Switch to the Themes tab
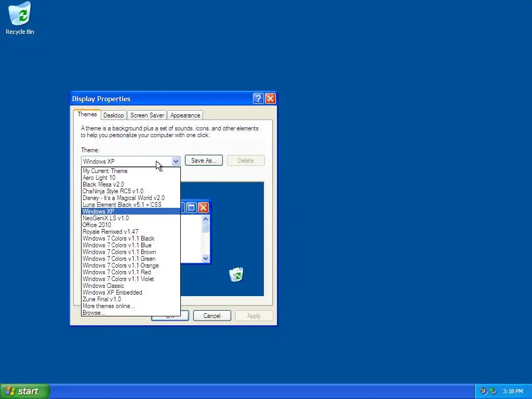Image resolution: width=532 pixels, height=399 pixels. pyautogui.click(x=87, y=114)
